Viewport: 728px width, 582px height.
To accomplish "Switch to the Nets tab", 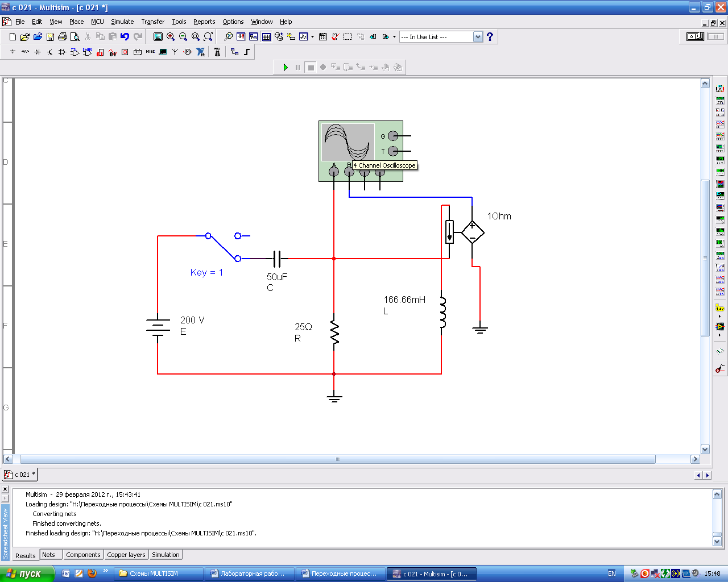I will [49, 555].
